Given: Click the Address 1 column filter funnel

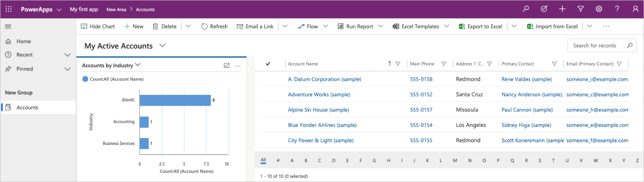Looking at the screenshot, I should 489,64.
